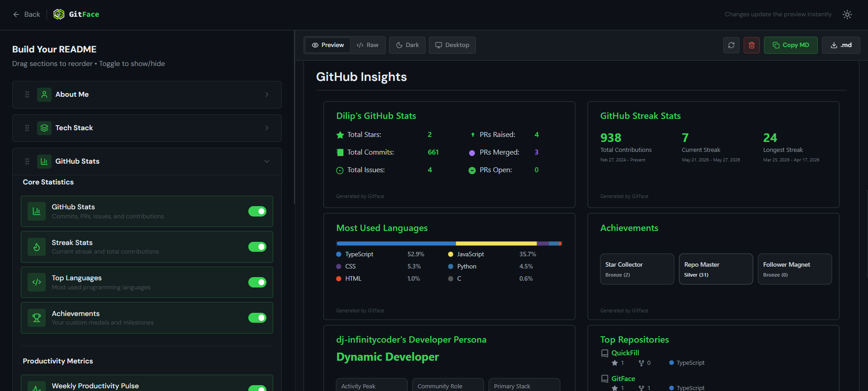Collapse the GitHub Stats section chevron

tap(267, 161)
